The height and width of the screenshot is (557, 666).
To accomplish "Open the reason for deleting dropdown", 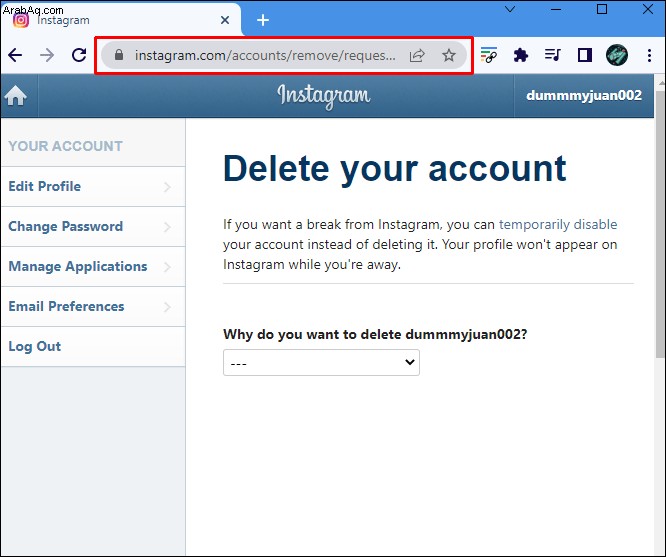I will [321, 362].
